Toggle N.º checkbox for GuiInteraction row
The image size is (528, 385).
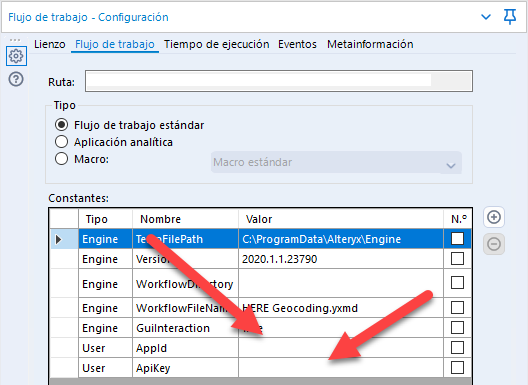457,327
